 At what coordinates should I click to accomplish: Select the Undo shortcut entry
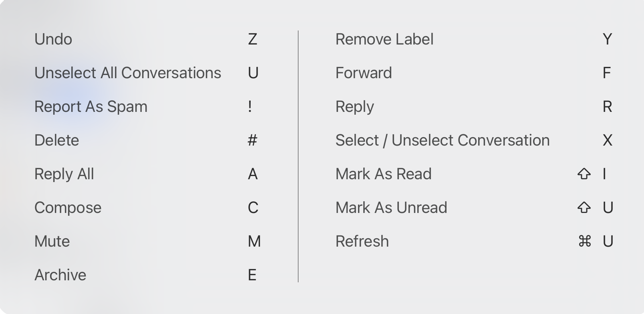point(53,39)
